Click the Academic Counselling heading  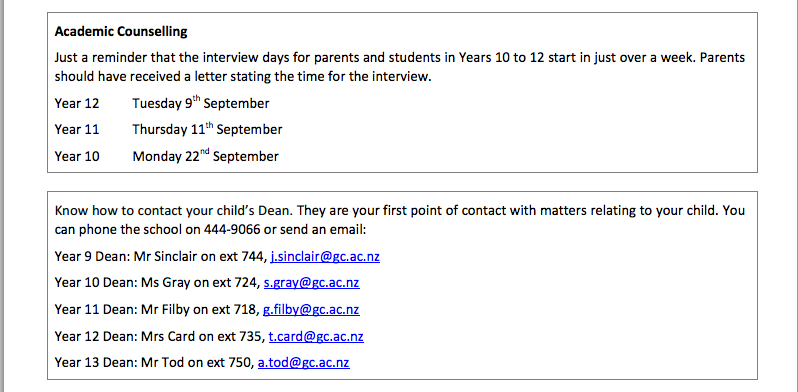tap(121, 32)
